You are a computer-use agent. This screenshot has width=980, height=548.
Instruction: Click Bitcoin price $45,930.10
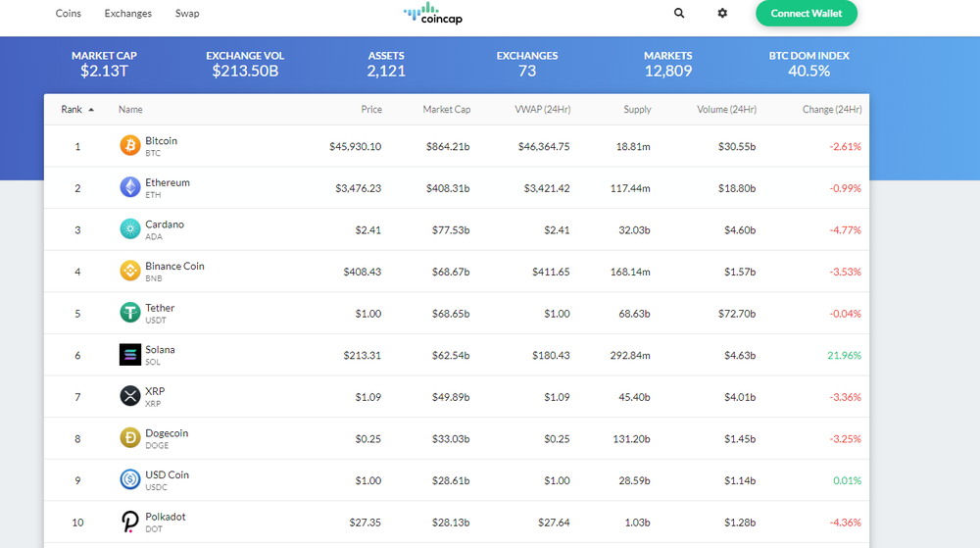tap(355, 146)
